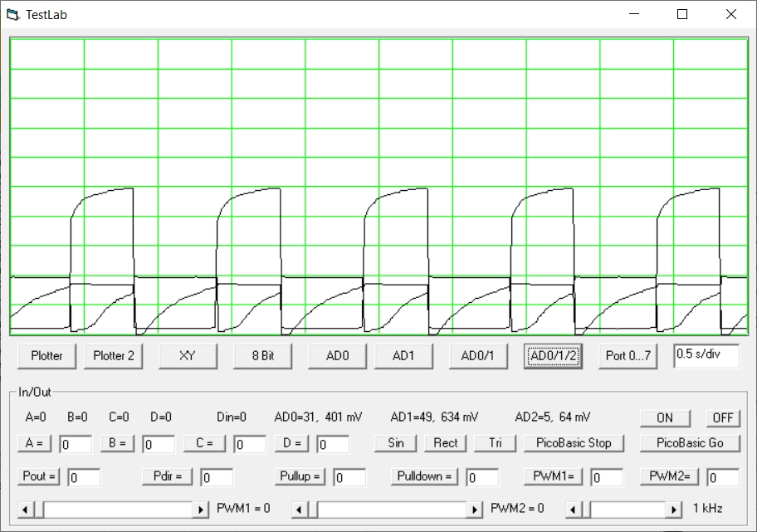Click the Pullup value input field
Viewport: 757px width, 532px height.
[349, 477]
